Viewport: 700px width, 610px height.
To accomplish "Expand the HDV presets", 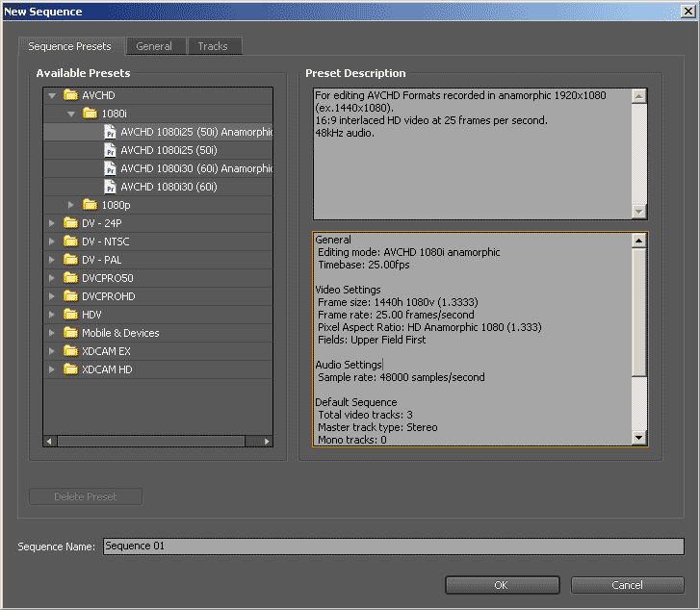I will pyautogui.click(x=51, y=315).
